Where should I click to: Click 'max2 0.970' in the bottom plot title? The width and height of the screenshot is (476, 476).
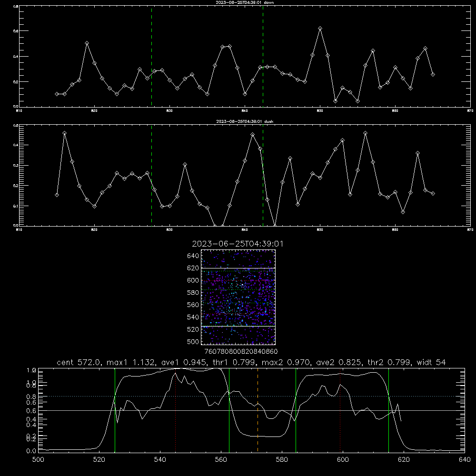click(x=286, y=362)
